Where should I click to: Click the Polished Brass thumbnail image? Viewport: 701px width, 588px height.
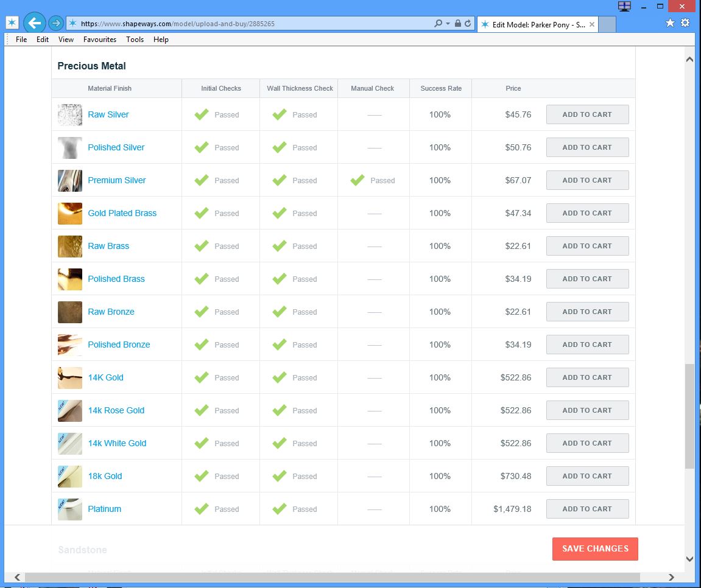point(70,279)
